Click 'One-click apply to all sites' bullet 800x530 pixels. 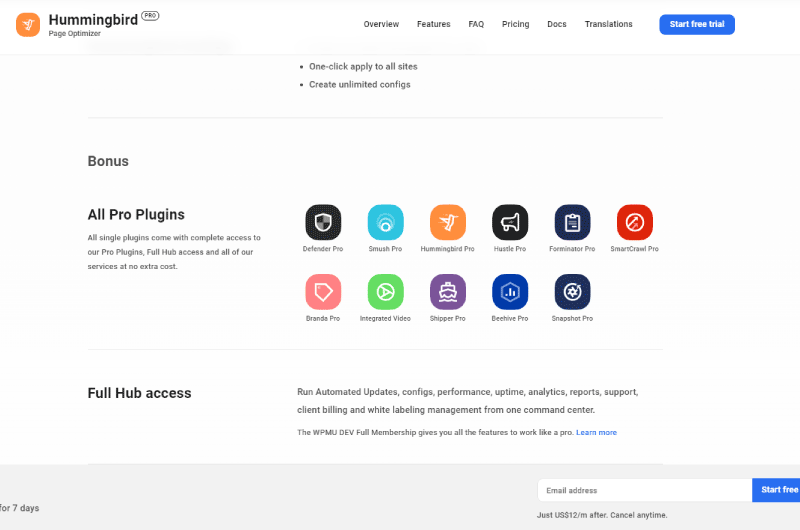click(x=363, y=67)
